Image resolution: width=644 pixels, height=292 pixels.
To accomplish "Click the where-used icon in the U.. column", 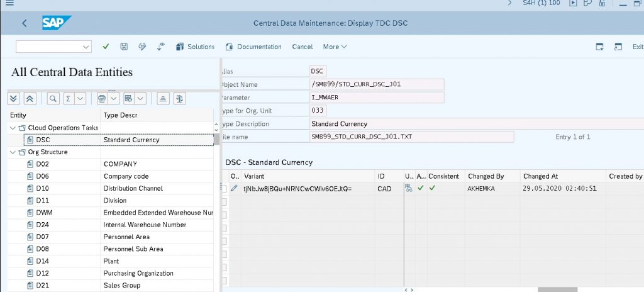I will point(408,188).
